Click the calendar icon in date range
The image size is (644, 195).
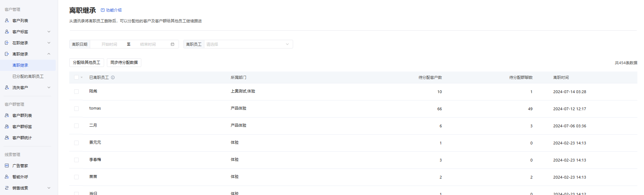tap(172, 44)
